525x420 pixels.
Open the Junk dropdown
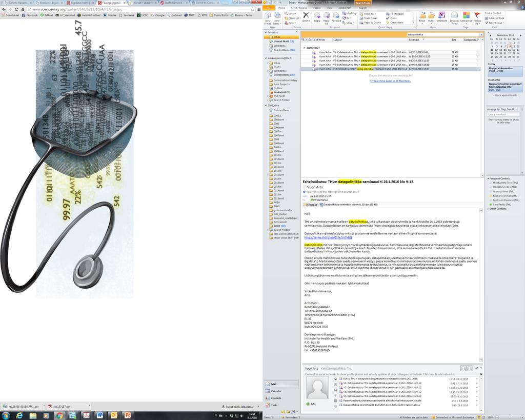pos(290,23)
